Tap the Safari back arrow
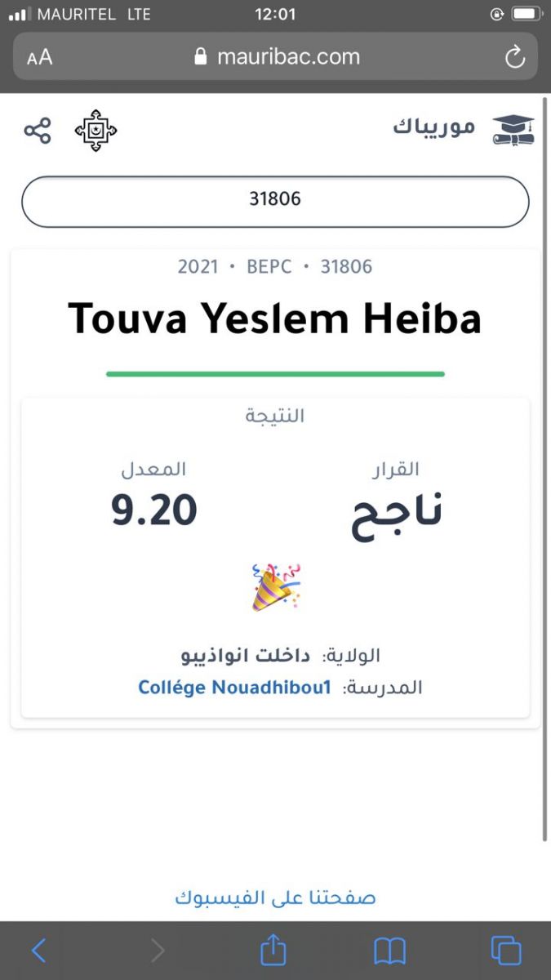The height and width of the screenshot is (980, 551). click(38, 950)
